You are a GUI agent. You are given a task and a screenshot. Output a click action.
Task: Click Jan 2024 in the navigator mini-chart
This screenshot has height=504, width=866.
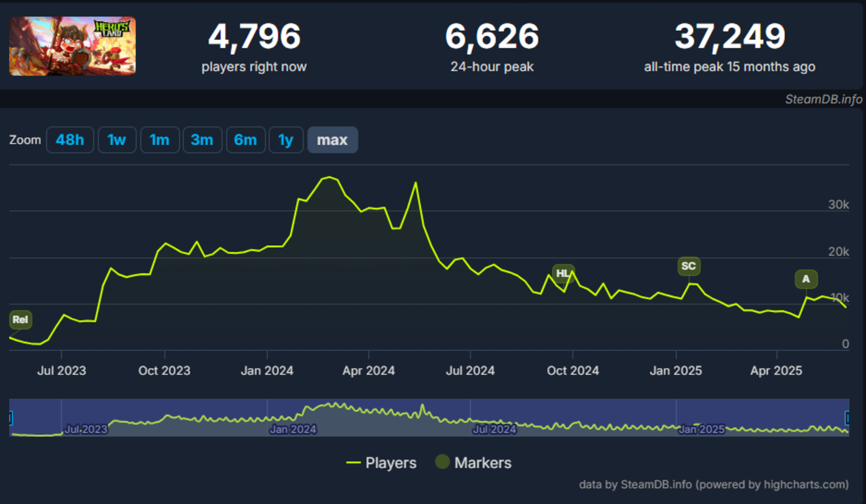tap(294, 429)
